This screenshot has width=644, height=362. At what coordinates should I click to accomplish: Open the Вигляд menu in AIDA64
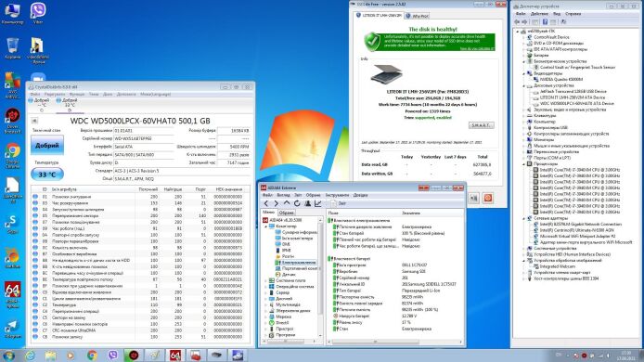(x=283, y=195)
